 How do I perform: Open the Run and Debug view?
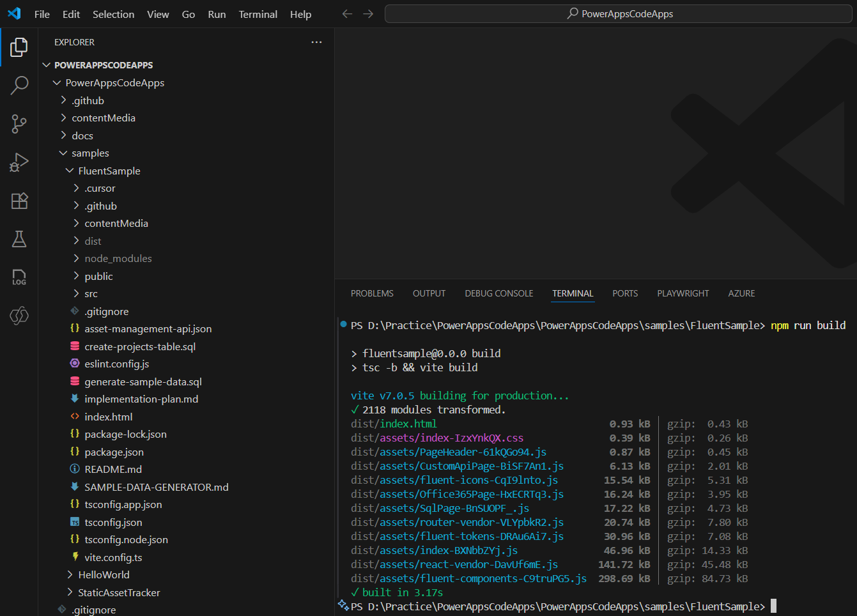[x=19, y=162]
